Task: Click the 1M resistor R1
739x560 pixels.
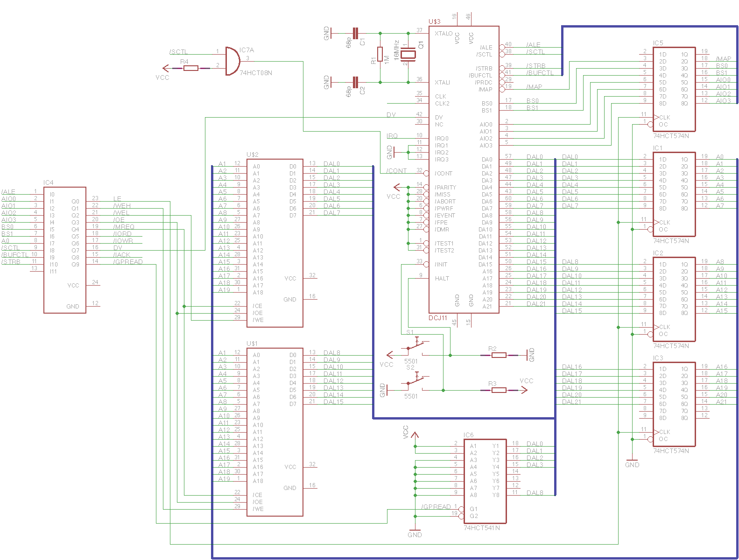Action: click(380, 54)
